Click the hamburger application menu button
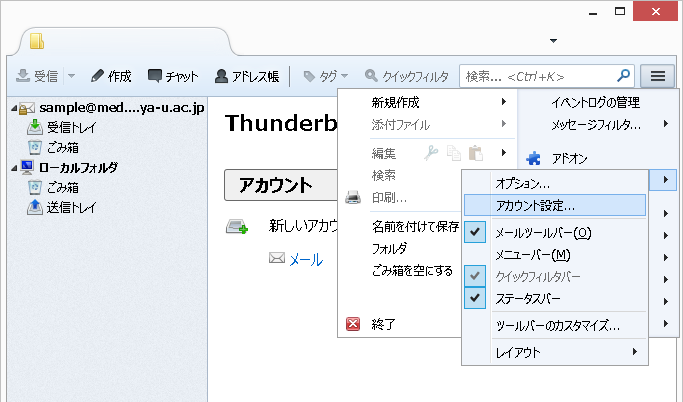This screenshot has width=683, height=402. tap(658, 76)
